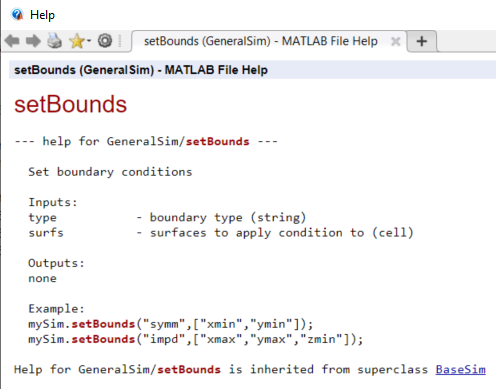Image resolution: width=496 pixels, height=389 pixels.
Task: Open help preferences with the gear icon
Action: [x=105, y=41]
